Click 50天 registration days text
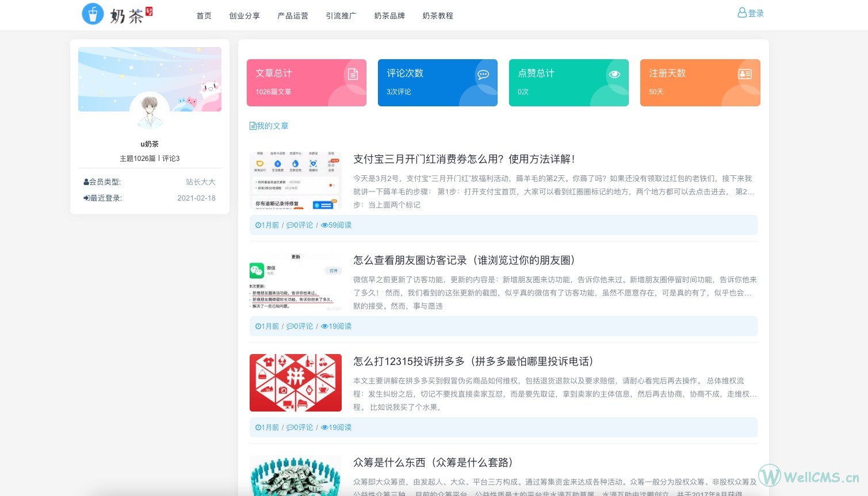 point(656,92)
